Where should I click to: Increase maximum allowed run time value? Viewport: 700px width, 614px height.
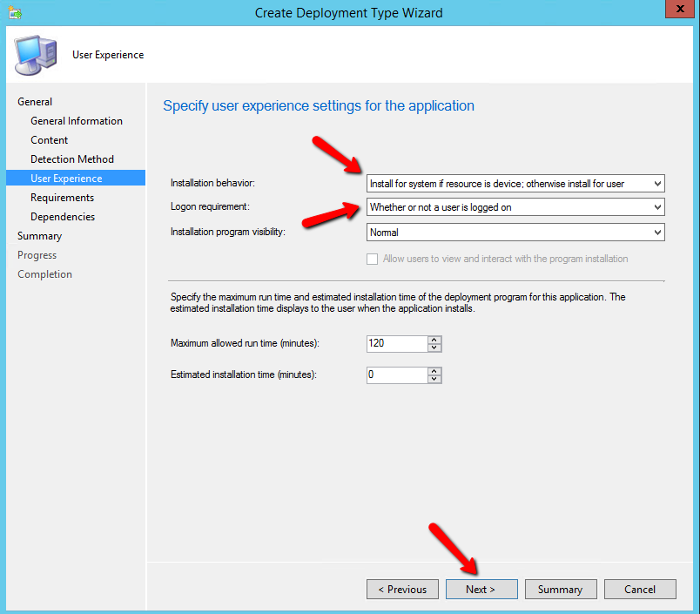[x=434, y=340]
